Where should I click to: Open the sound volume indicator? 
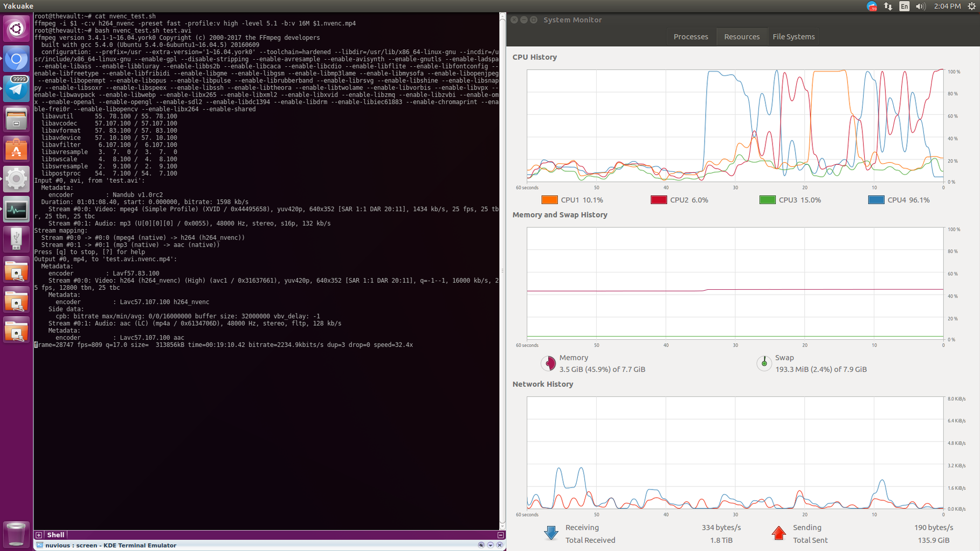pyautogui.click(x=920, y=6)
